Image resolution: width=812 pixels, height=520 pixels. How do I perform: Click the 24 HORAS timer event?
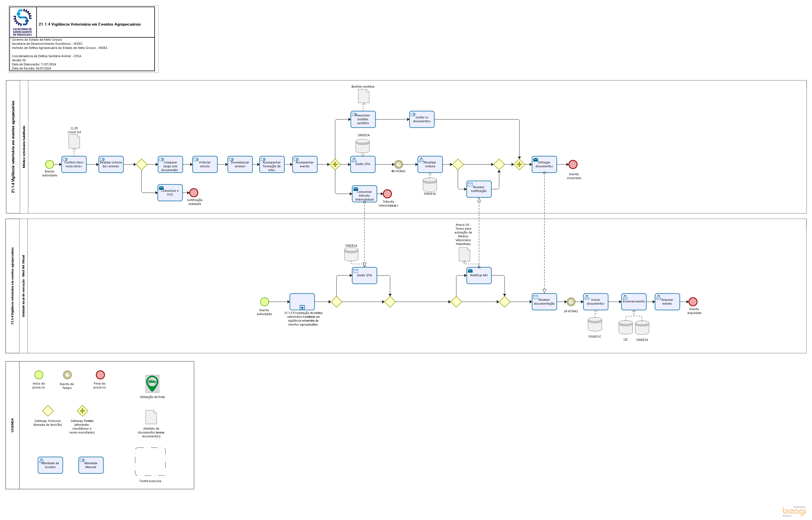click(x=571, y=302)
